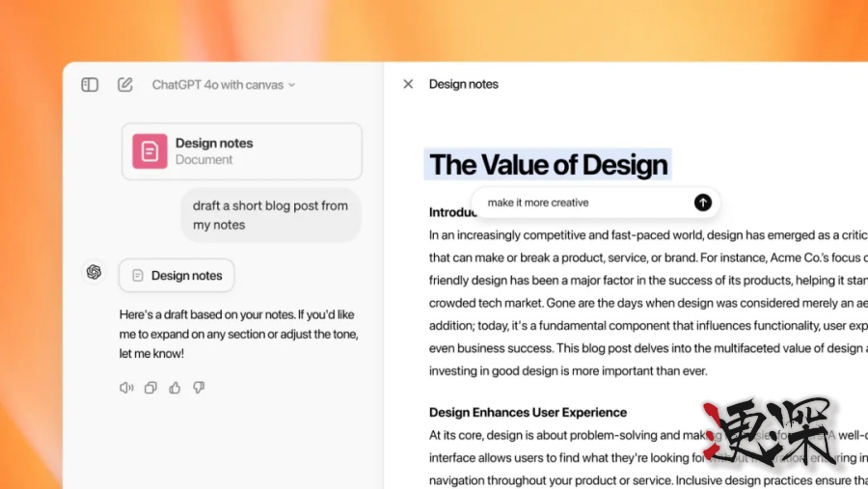The image size is (868, 489).
Task: Click the pink document icon
Action: pos(149,151)
